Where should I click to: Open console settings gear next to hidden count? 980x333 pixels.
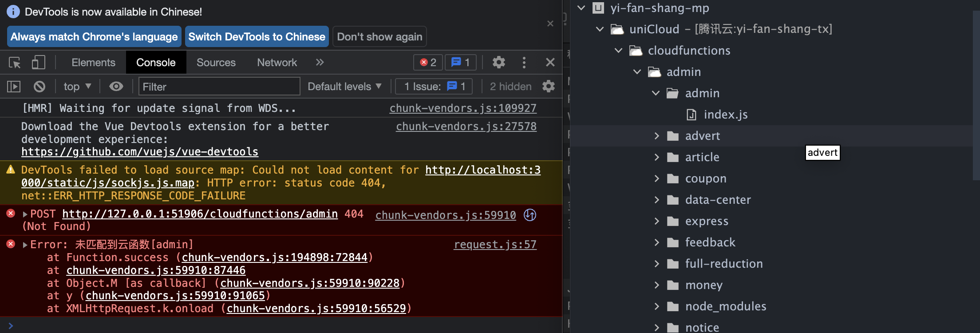549,87
